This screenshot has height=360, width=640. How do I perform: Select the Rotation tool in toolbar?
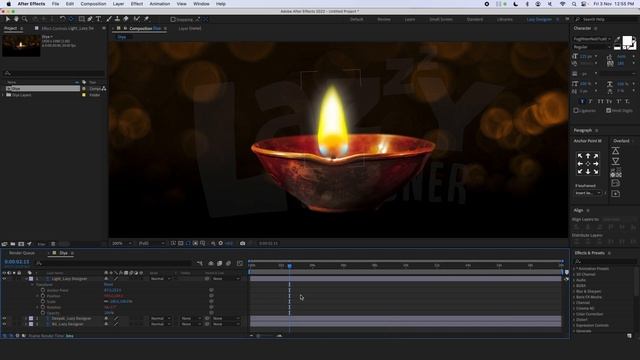pyautogui.click(x=62, y=19)
